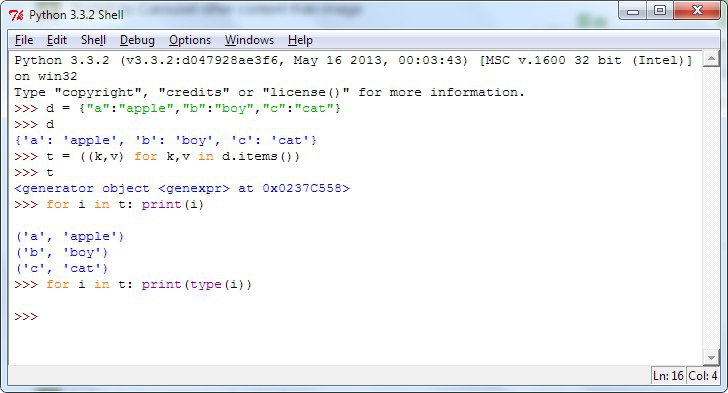Click the '>>> d' input line
This screenshot has width=728, height=393.
34,124
